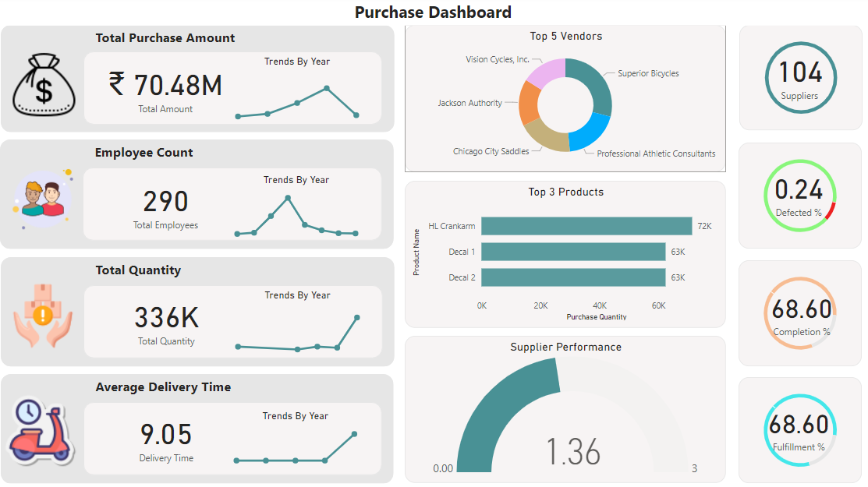Click the Fulfillment % radial indicator
Image resolution: width=868 pixels, height=487 pixels.
800,429
